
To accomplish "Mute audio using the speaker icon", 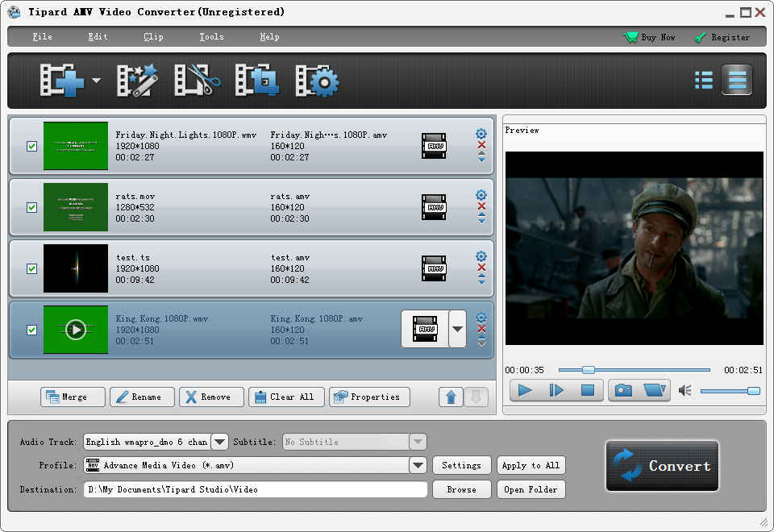I will coord(685,391).
